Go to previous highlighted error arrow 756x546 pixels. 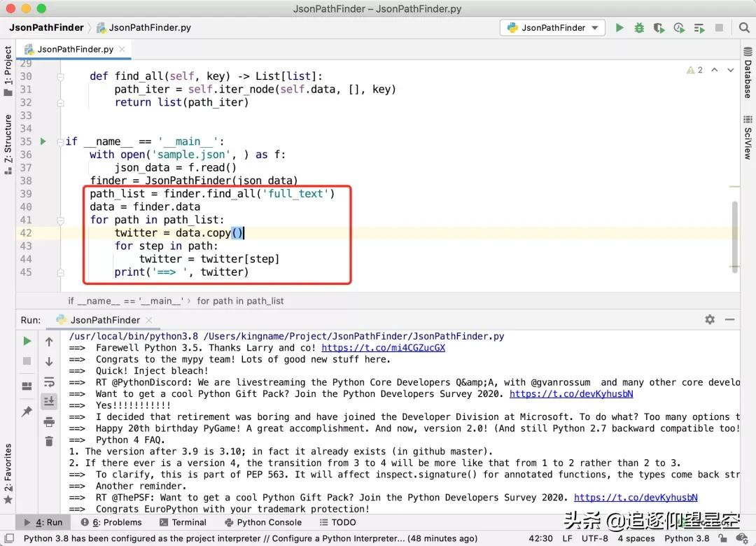715,70
